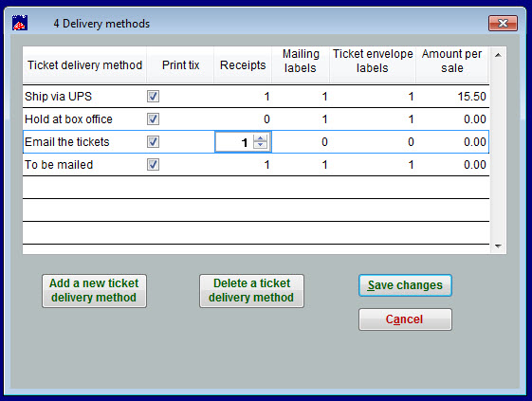Click the scroll up arrow of the table
This screenshot has height=401, width=532.
click(x=498, y=55)
